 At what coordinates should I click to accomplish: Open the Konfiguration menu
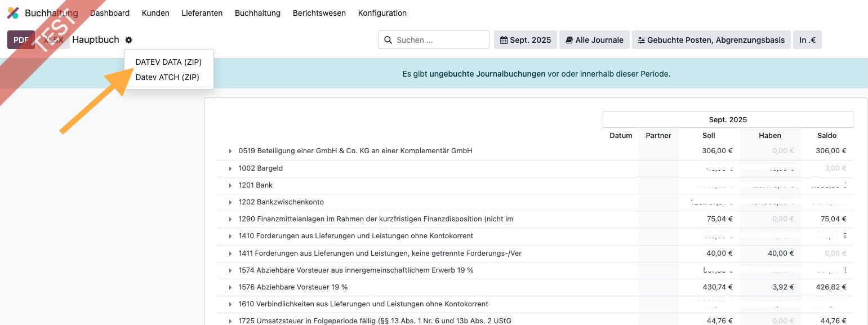click(x=382, y=13)
